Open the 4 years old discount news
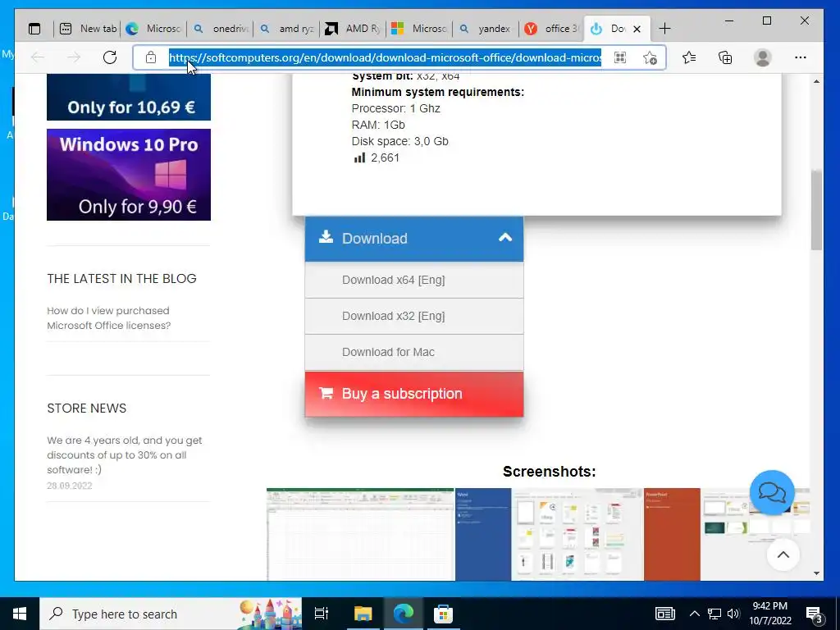This screenshot has width=840, height=630. (125, 454)
